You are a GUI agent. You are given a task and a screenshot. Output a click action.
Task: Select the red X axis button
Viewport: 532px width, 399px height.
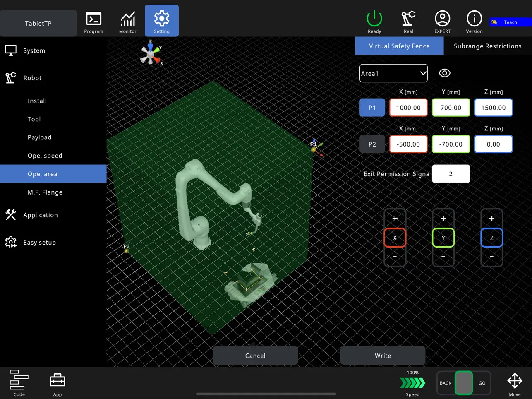point(395,238)
